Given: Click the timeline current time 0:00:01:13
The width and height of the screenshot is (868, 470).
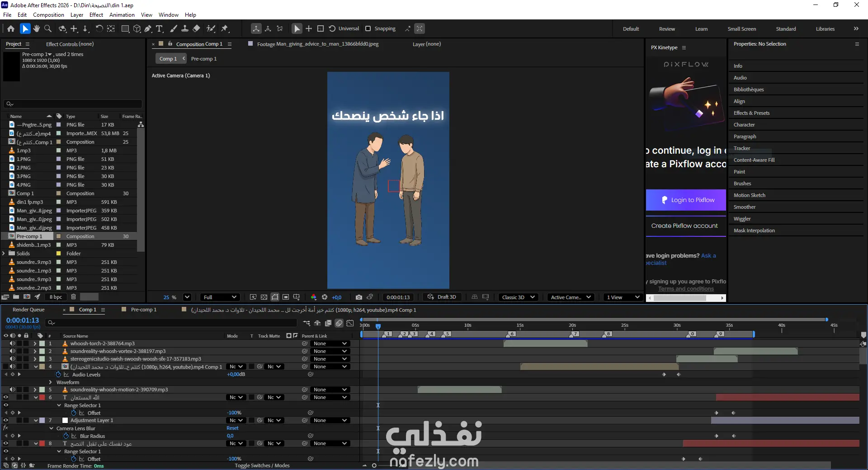Looking at the screenshot, I should point(23,320).
